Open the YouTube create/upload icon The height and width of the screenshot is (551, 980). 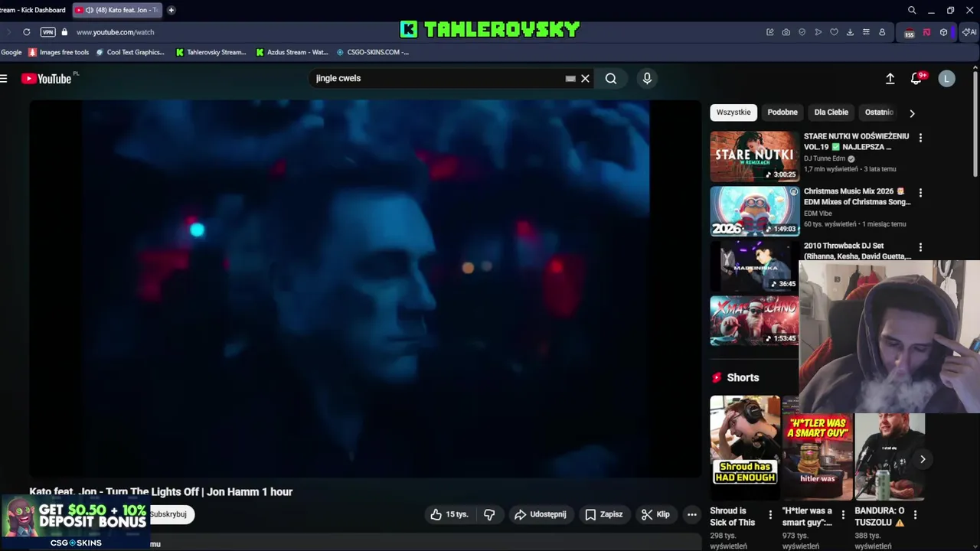(x=890, y=78)
